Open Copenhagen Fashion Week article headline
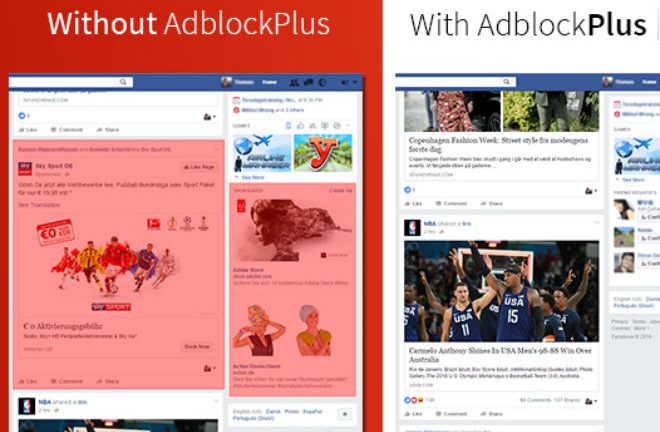The image size is (660, 432). pyautogui.click(x=498, y=144)
